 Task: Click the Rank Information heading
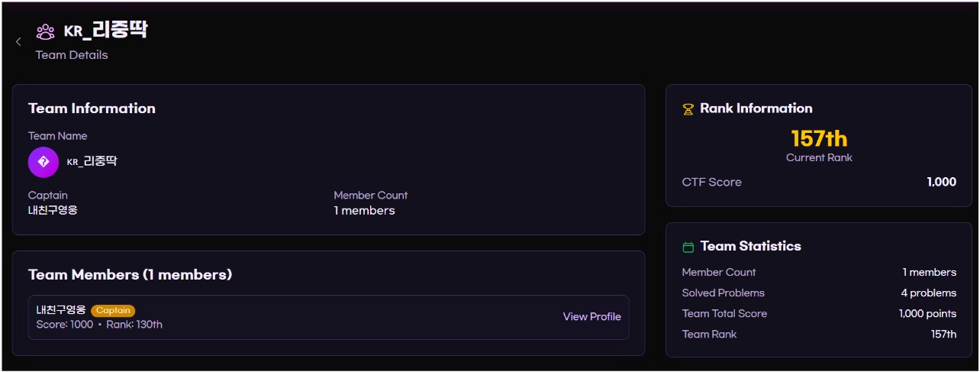[756, 108]
